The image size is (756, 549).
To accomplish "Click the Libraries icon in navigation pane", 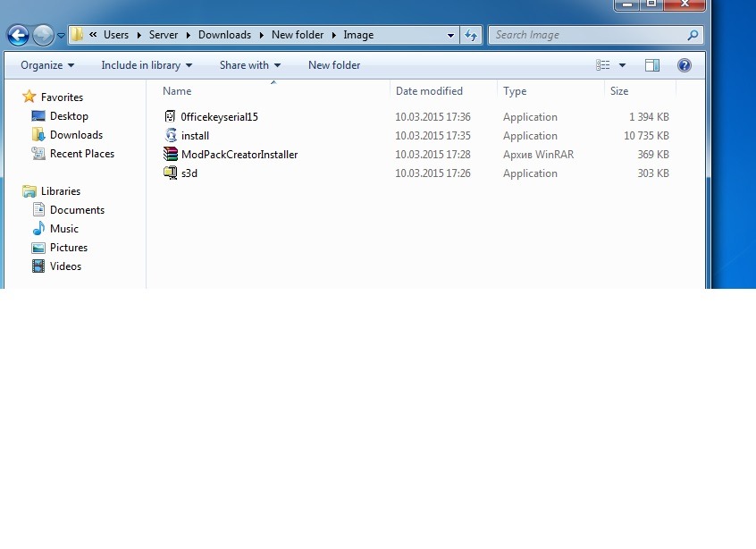I will (29, 191).
